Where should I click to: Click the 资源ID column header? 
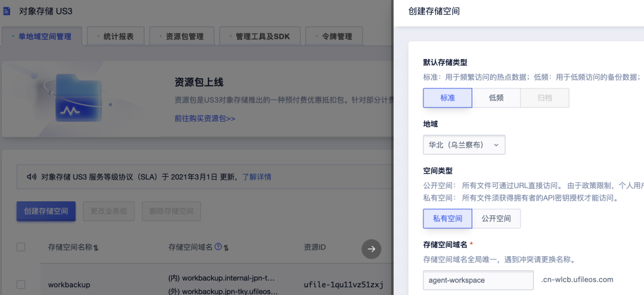tap(315, 247)
